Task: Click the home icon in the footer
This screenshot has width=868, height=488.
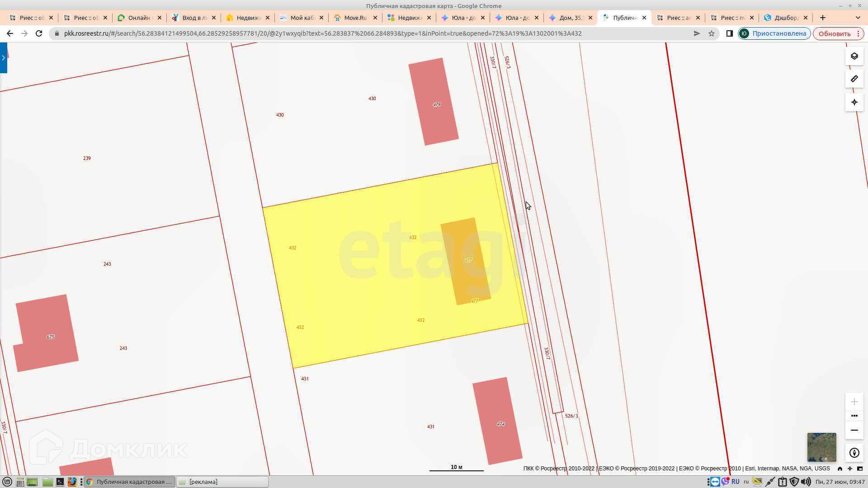Action: [840, 469]
